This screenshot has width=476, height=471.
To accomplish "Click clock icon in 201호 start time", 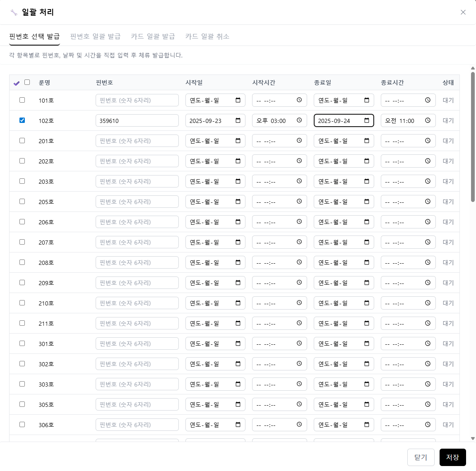I will [299, 141].
